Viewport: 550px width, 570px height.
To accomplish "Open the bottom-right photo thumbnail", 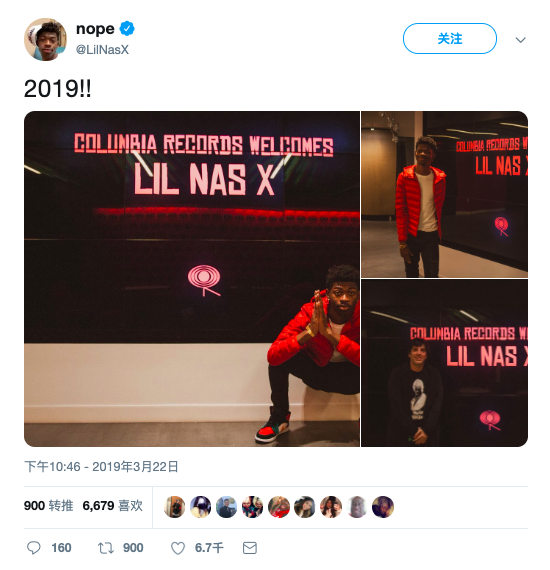I will coord(445,363).
